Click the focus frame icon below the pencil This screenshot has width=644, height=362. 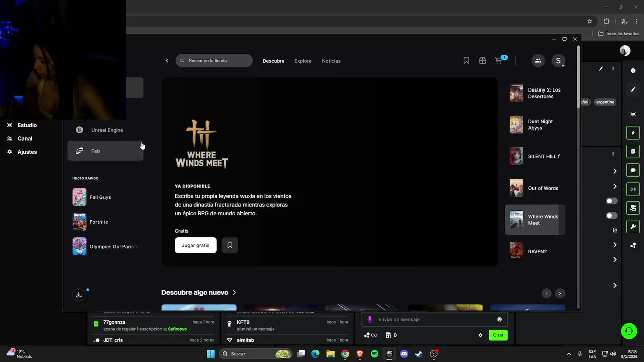click(633, 114)
